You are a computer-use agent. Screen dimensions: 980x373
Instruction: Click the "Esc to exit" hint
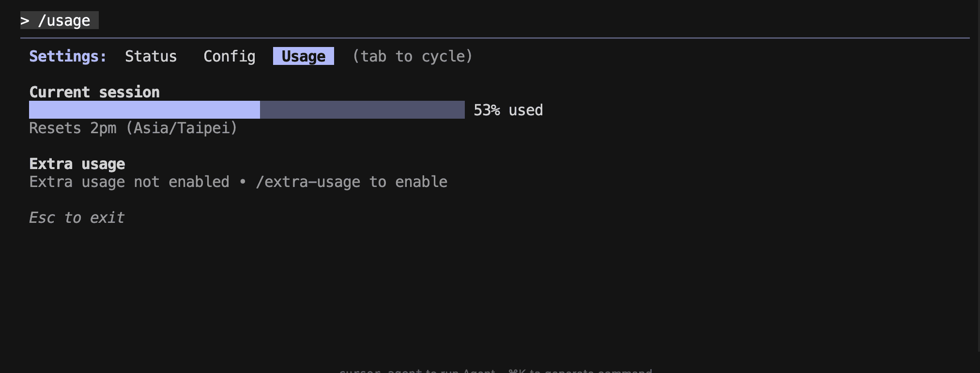(77, 218)
